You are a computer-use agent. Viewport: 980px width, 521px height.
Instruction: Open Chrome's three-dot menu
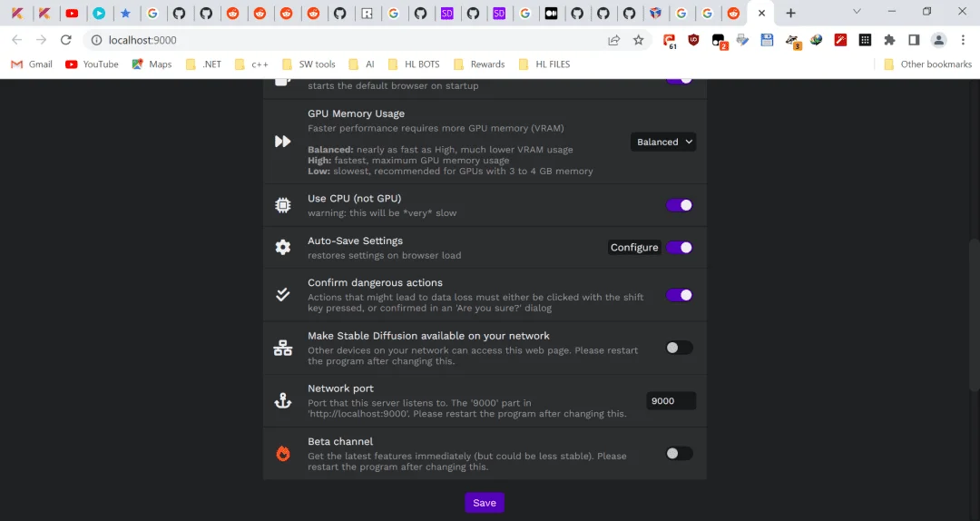[963, 40]
